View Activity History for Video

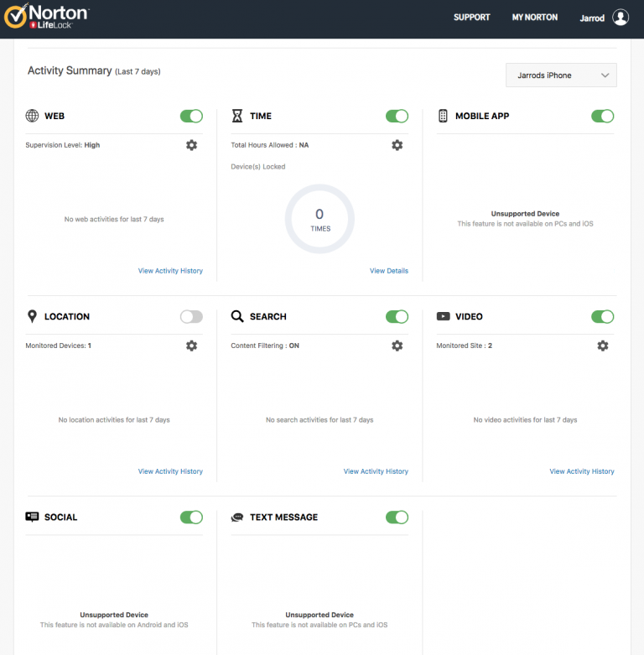(581, 471)
